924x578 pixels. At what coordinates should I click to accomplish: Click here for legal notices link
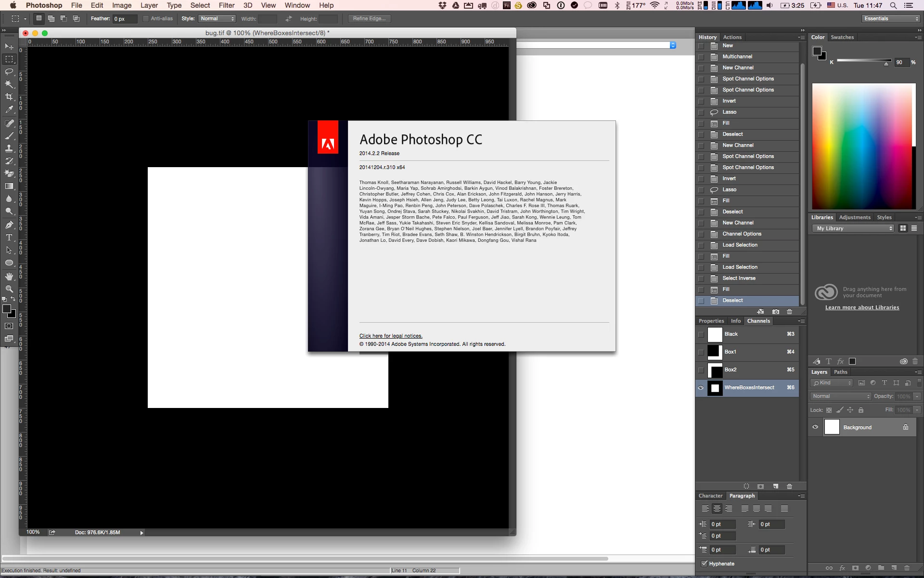point(390,336)
